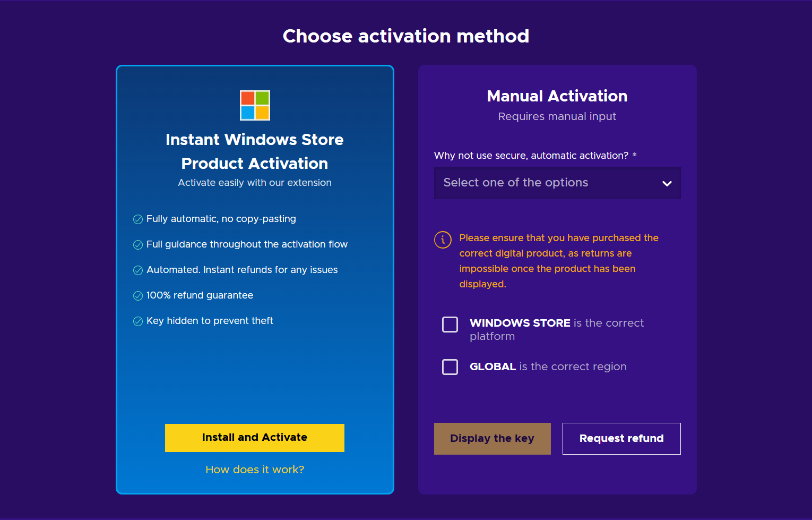Click the Request refund button
This screenshot has width=812, height=520.
(621, 439)
